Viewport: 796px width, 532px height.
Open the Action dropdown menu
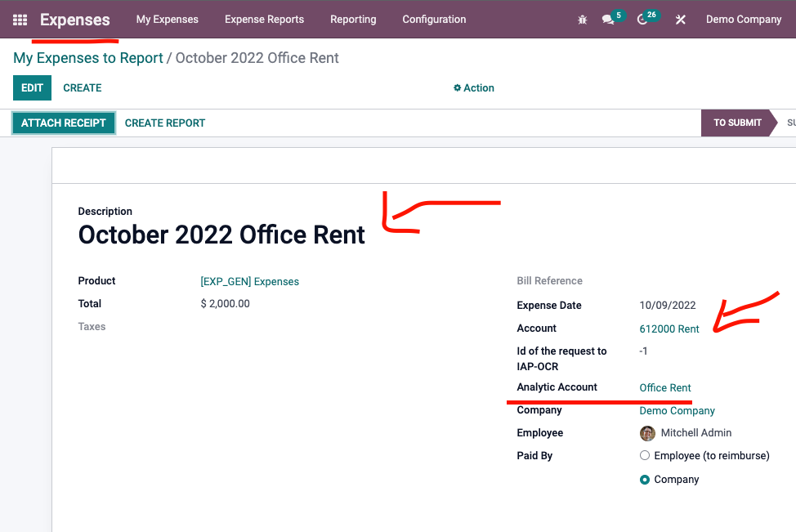click(x=474, y=88)
